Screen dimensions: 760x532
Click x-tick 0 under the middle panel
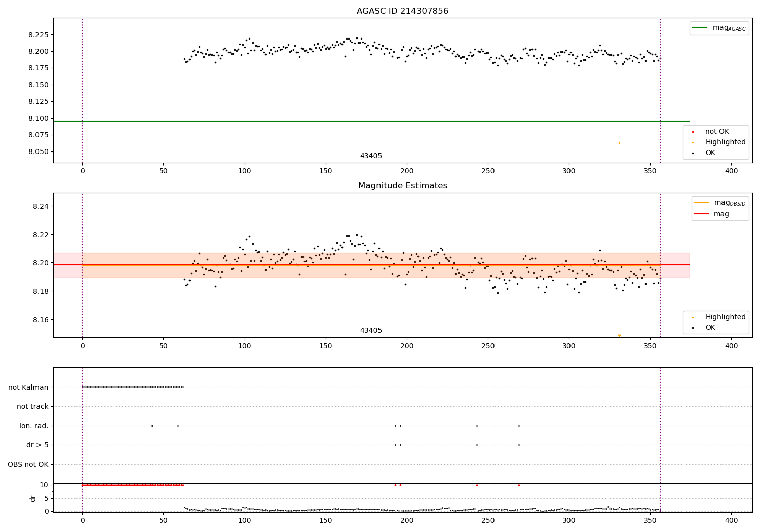point(82,346)
